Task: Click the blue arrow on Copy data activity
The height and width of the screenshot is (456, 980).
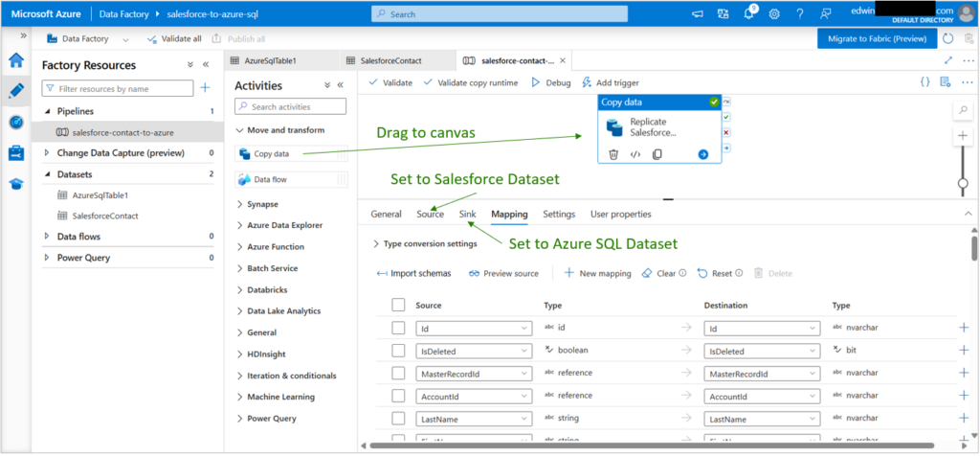Action: (703, 154)
